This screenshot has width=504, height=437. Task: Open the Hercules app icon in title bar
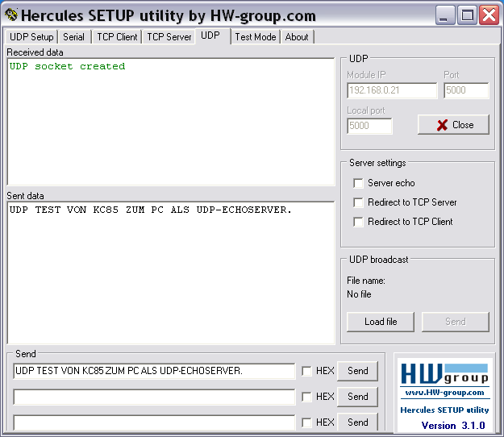click(11, 15)
